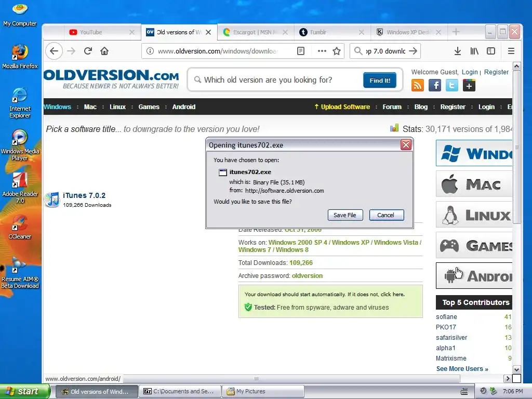Image resolution: width=532 pixels, height=399 pixels.
Task: Focus the Firefox search box text
Action: [386, 51]
